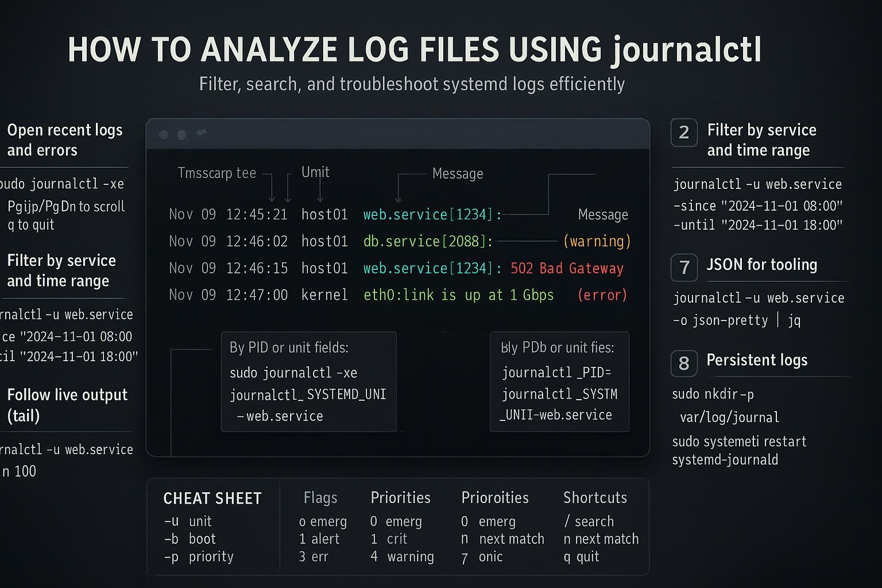This screenshot has width=882, height=588.
Task: Click the middle window control dot
Action: (x=181, y=134)
